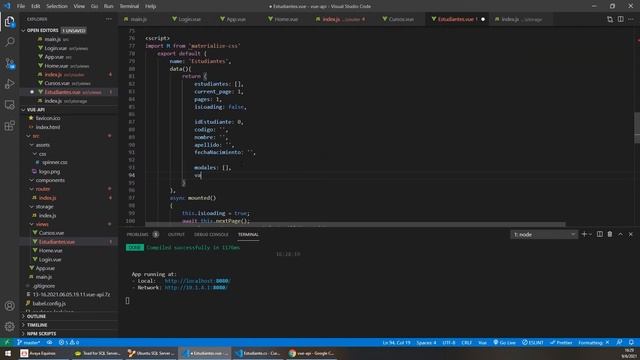Open the Source Control view
Viewport: 640px width, 360px height.
pos(9,63)
